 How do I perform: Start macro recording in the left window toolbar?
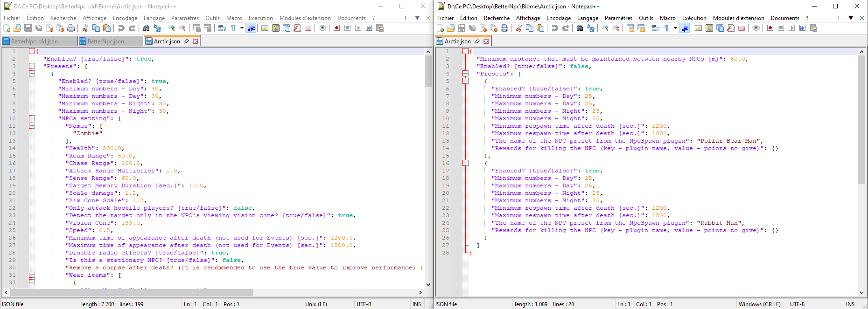pos(336,28)
